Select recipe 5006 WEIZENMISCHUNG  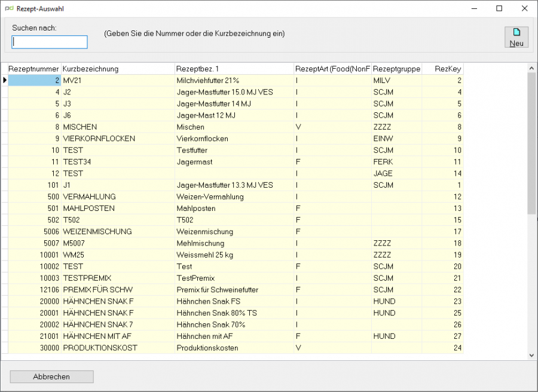tap(236, 231)
